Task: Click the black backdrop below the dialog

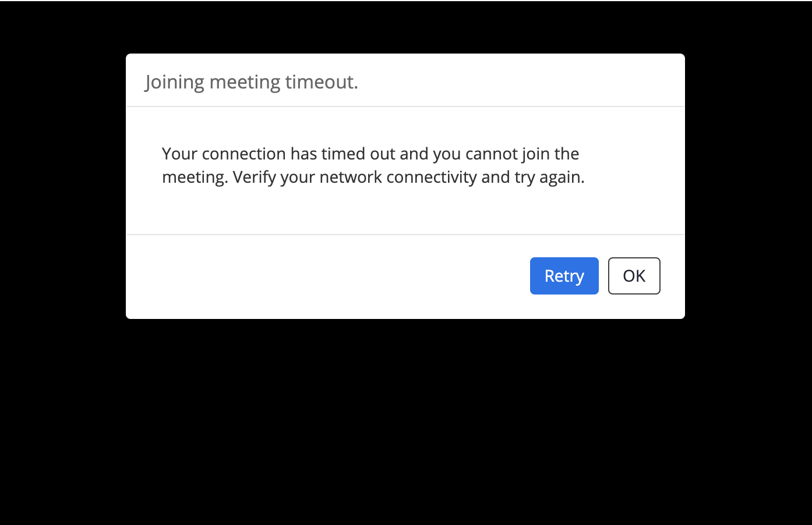Action: point(405,422)
